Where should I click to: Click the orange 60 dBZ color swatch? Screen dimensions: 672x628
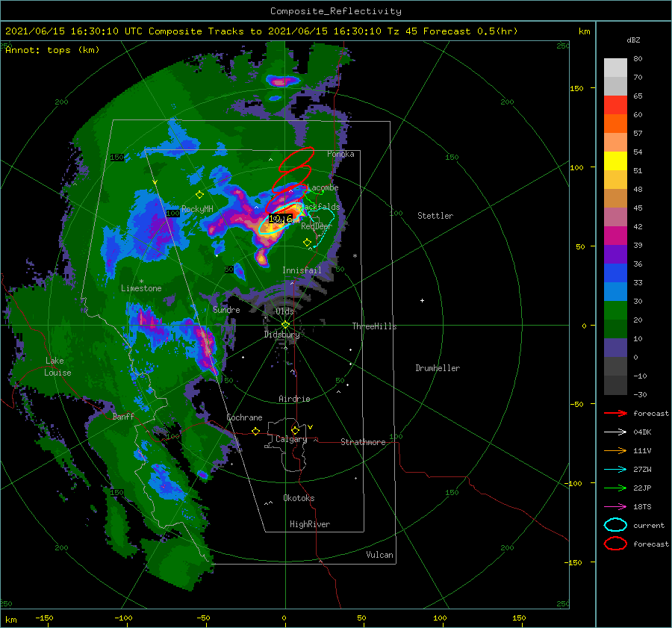615,123
